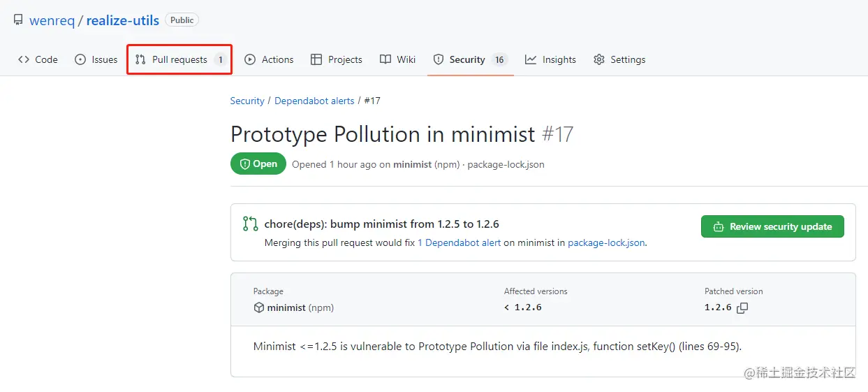Click the repository icon next to wenreq

18,20
